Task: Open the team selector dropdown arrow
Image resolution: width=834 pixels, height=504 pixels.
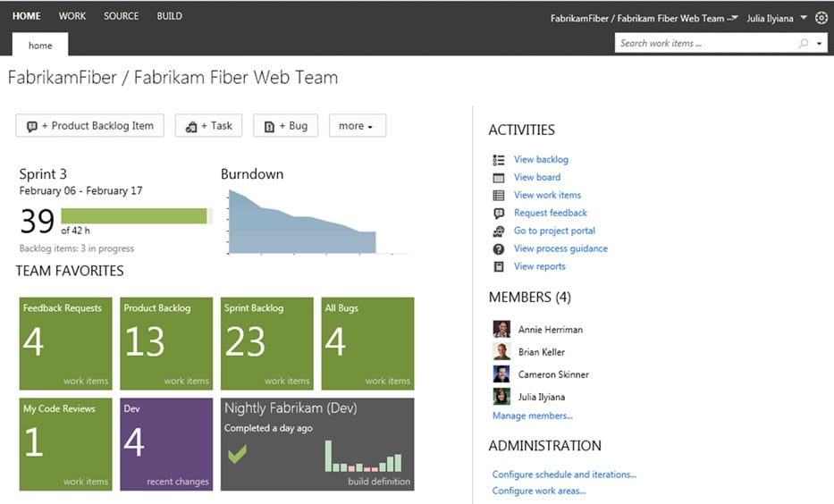Action: pyautogui.click(x=733, y=18)
